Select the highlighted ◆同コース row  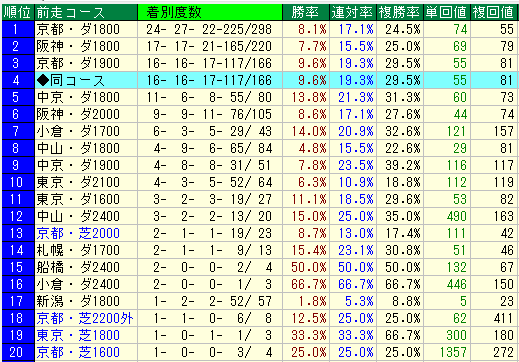260,80
